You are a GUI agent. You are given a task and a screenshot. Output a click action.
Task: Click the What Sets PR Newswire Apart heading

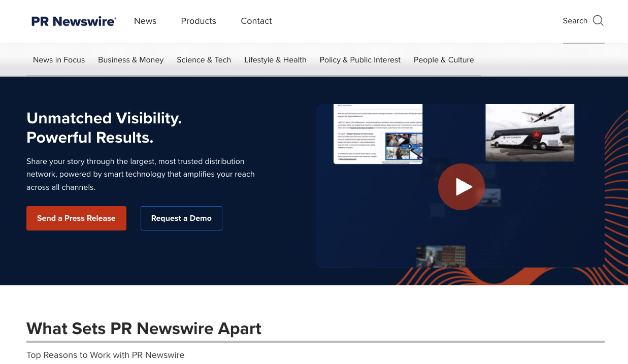coord(144,328)
